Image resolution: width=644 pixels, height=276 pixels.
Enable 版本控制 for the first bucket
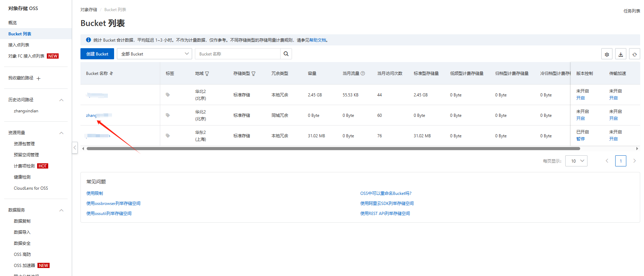[580, 98]
